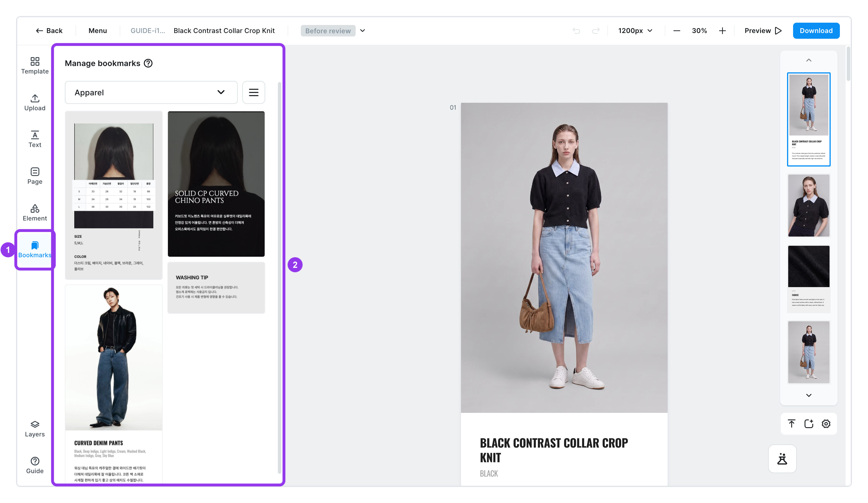Open the Page panel
The width and height of the screenshot is (868, 503).
tap(35, 176)
